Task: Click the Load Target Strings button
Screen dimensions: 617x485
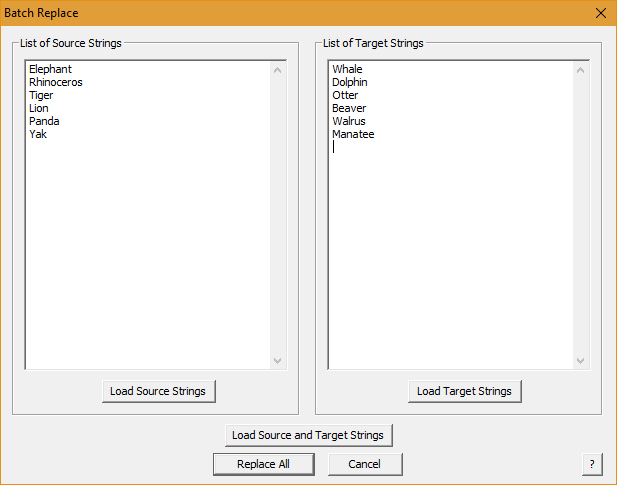Action: click(465, 391)
